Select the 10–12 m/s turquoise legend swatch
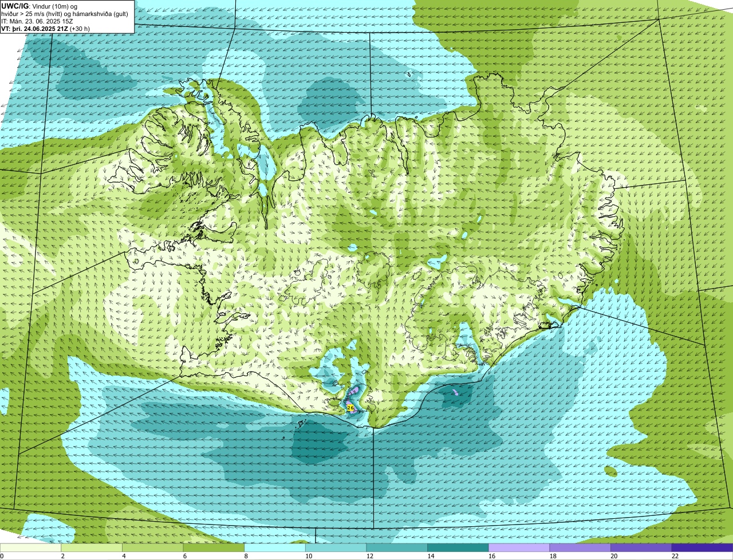Screen dimensions: 733x560 tap(336, 547)
